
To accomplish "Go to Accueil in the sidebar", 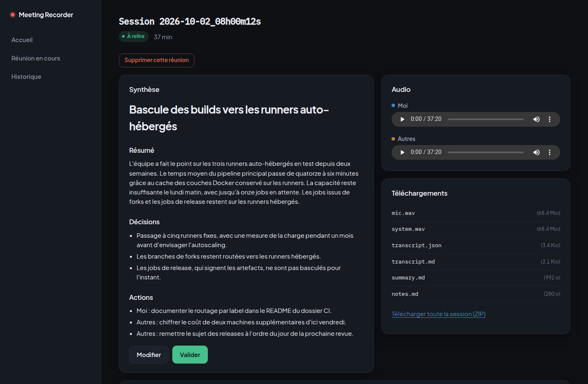I will point(22,40).
